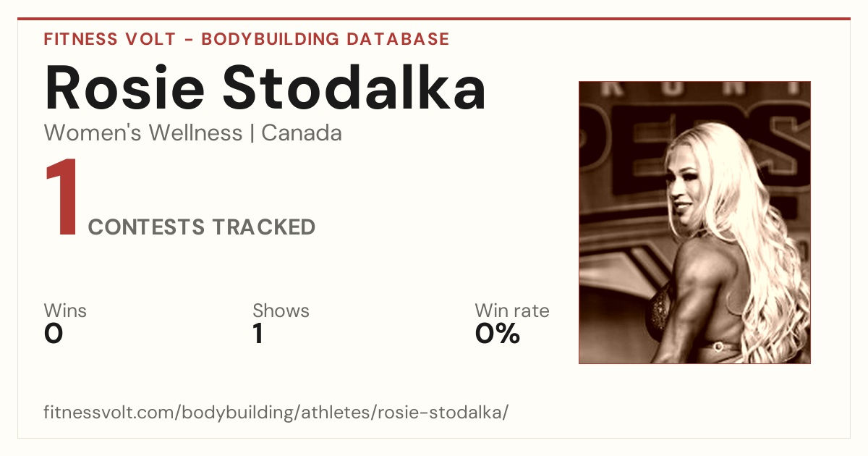Click the dash between header titles
The image size is (868, 456).
click(187, 39)
